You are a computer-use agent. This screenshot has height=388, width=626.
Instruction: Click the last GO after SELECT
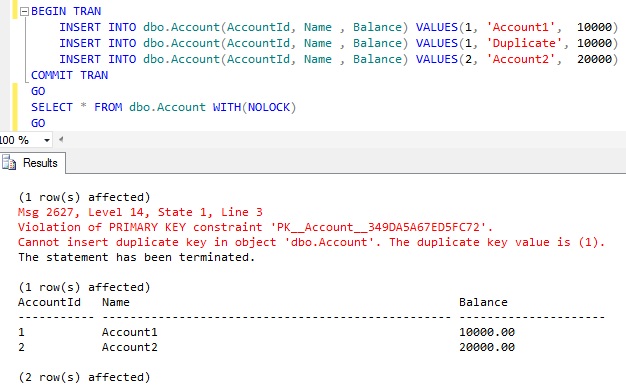tap(38, 123)
